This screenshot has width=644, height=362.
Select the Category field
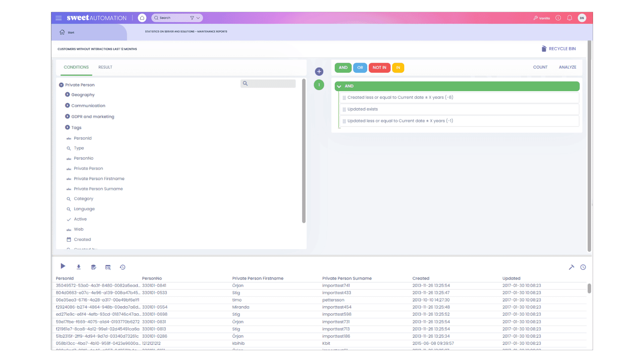pos(84,199)
